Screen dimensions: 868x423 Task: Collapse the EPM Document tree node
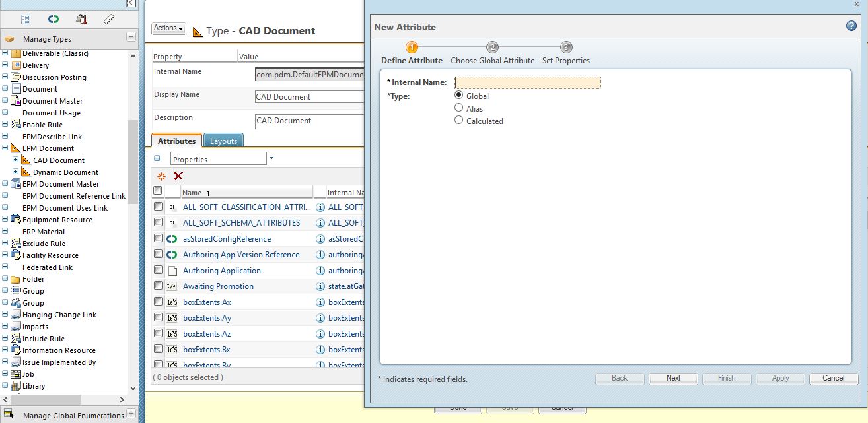[5, 148]
